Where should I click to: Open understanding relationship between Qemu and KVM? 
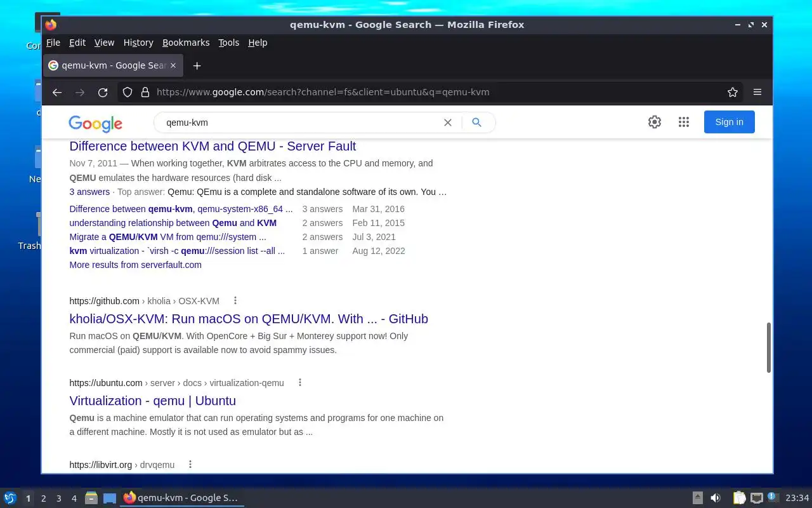coord(173,223)
